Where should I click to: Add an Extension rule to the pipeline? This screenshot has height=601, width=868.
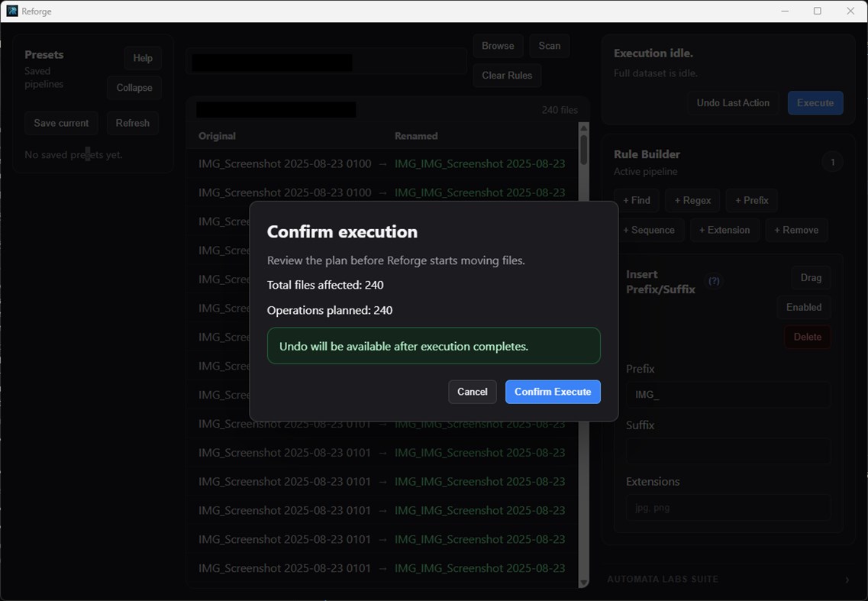(x=724, y=230)
